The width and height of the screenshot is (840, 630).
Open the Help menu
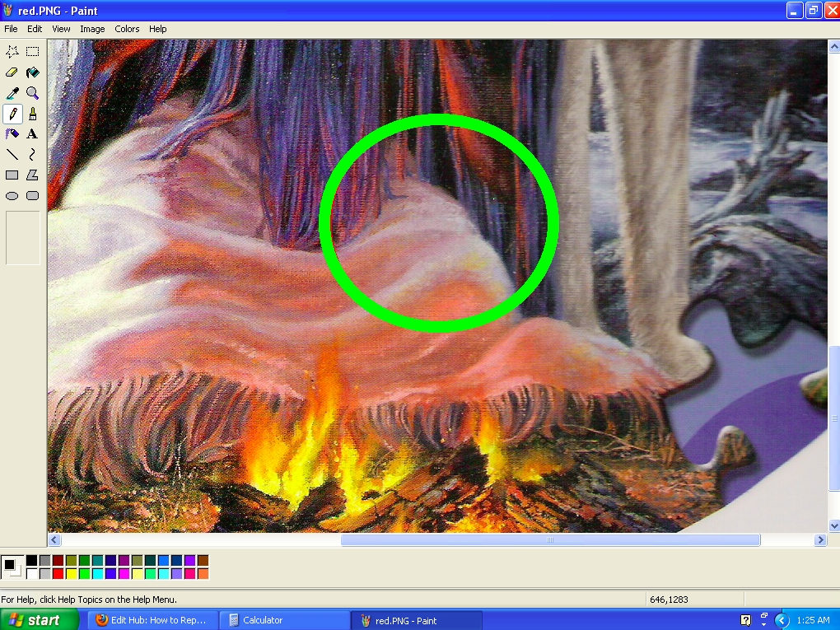point(157,29)
